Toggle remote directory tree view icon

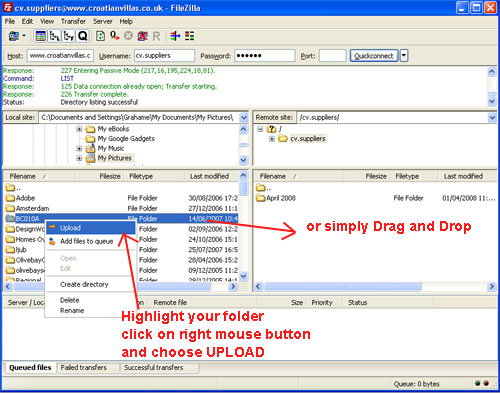[x=69, y=36]
